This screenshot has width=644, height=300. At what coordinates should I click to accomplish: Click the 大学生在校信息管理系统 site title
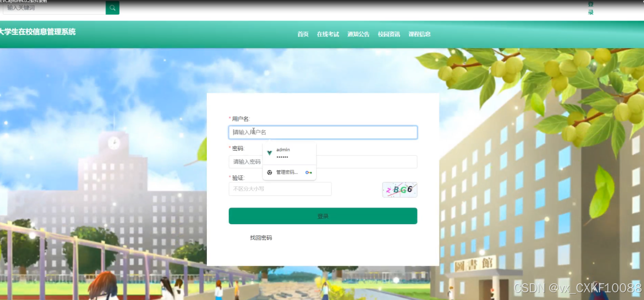[37, 32]
